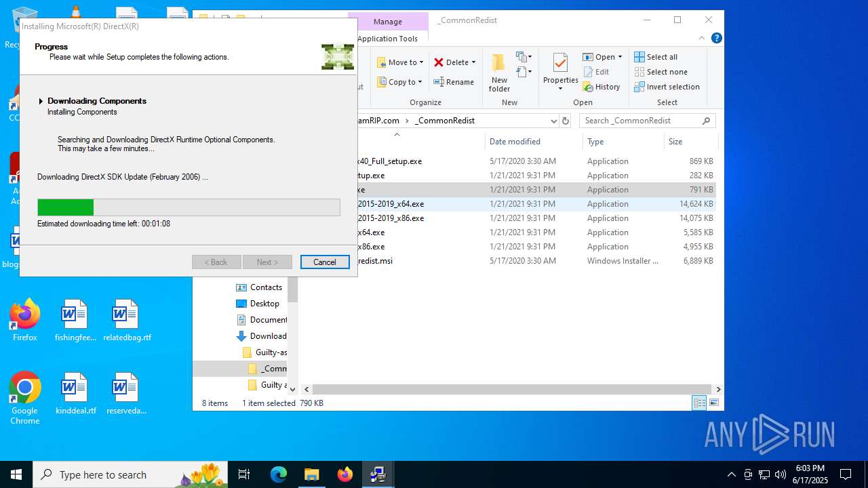Image resolution: width=868 pixels, height=488 pixels.
Task: Show hidden system tray icons
Action: [731, 474]
